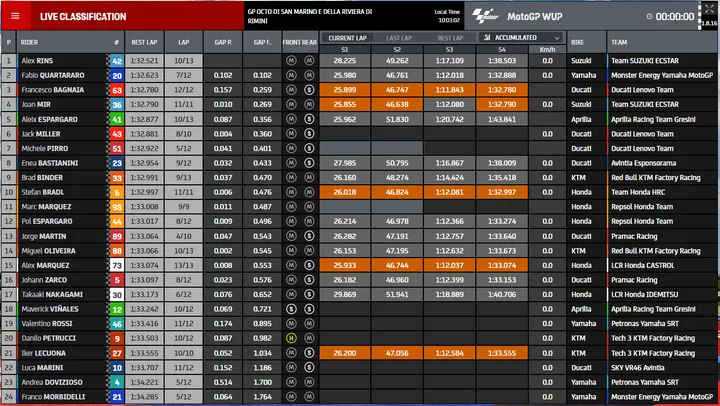The height and width of the screenshot is (406, 720).
Task: Sort by Rider column header
Action: coord(29,42)
